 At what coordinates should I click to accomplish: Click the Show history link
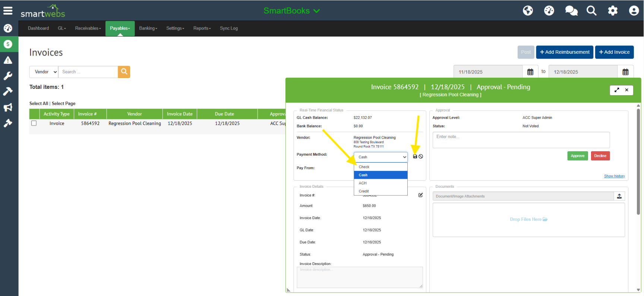pyautogui.click(x=614, y=176)
